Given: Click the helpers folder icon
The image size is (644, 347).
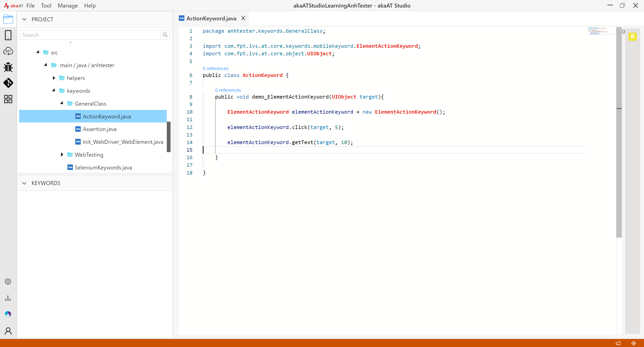Looking at the screenshot, I should pyautogui.click(x=62, y=78).
